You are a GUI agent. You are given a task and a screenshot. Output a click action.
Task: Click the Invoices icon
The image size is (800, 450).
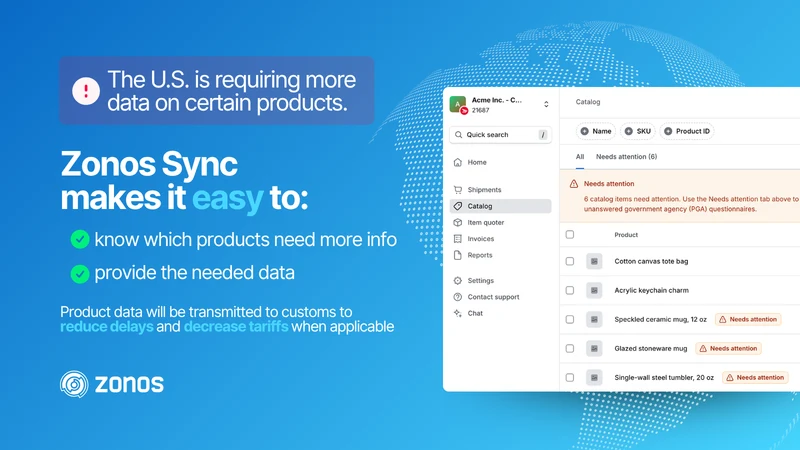click(x=458, y=239)
